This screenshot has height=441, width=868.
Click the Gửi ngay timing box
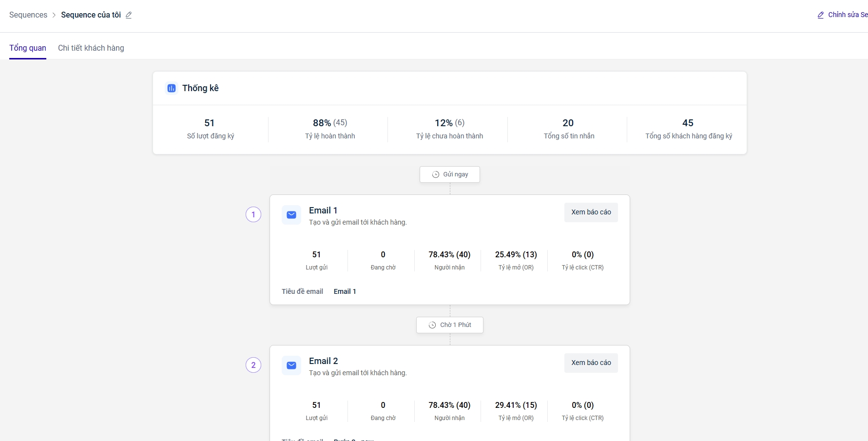coord(450,174)
